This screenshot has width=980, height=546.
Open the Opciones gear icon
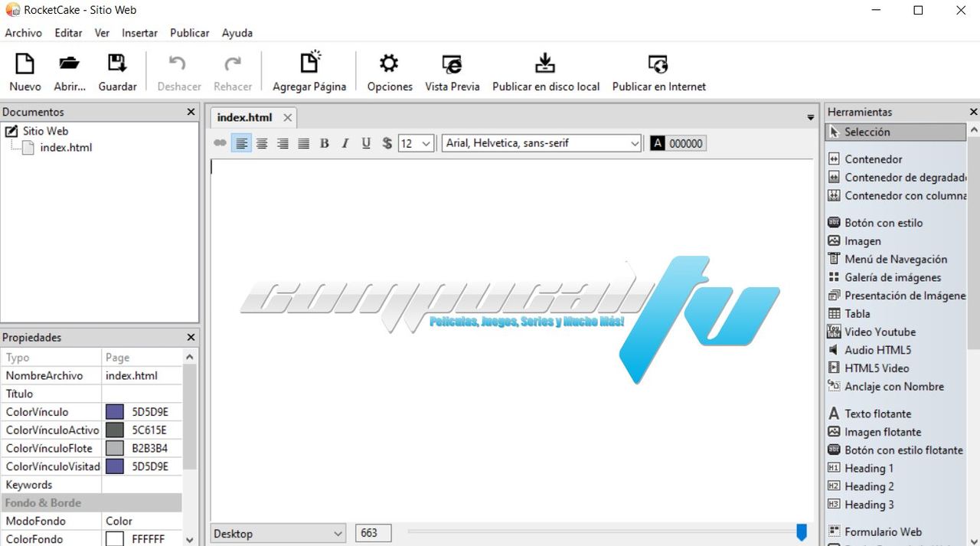click(390, 63)
